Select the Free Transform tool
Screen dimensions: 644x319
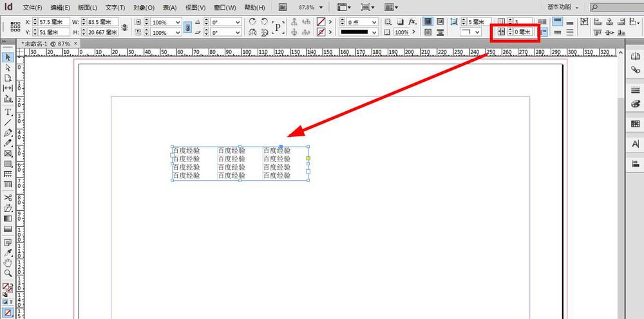(x=8, y=208)
